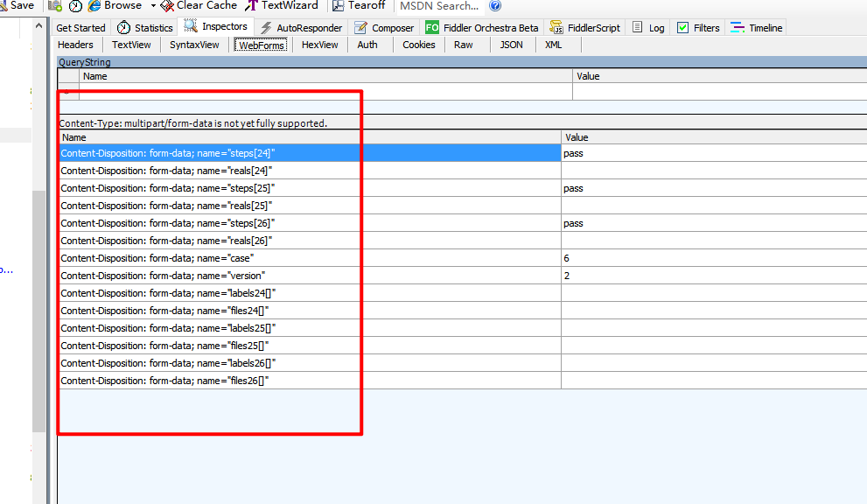This screenshot has width=867, height=504.
Task: Select the JSON inspector tab
Action: [511, 45]
